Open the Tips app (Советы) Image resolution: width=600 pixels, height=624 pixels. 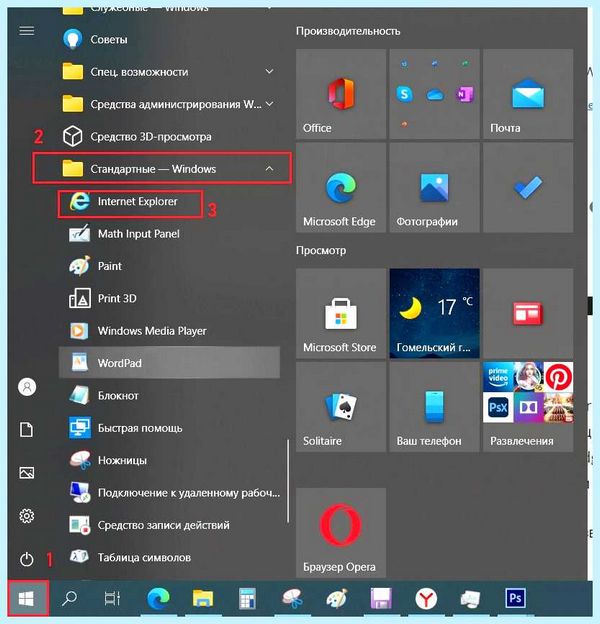(169, 39)
